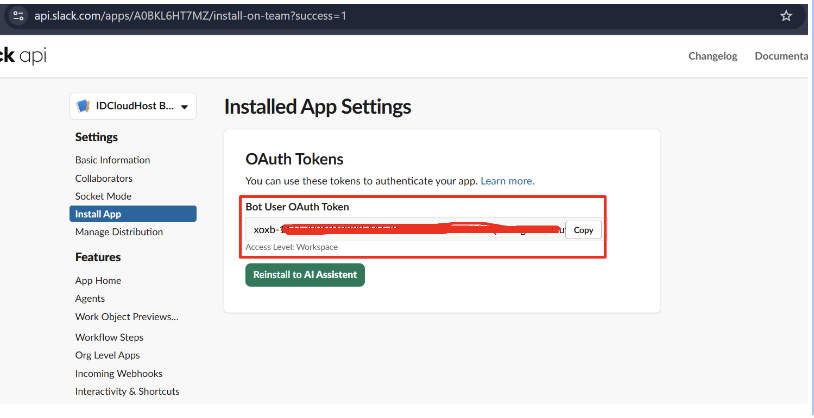This screenshot has height=418, width=814.
Task: Open the Changelog link
Action: pos(713,56)
